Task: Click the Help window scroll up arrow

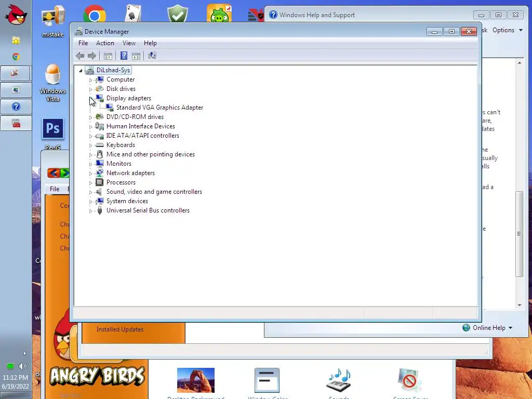Action: 520,63
